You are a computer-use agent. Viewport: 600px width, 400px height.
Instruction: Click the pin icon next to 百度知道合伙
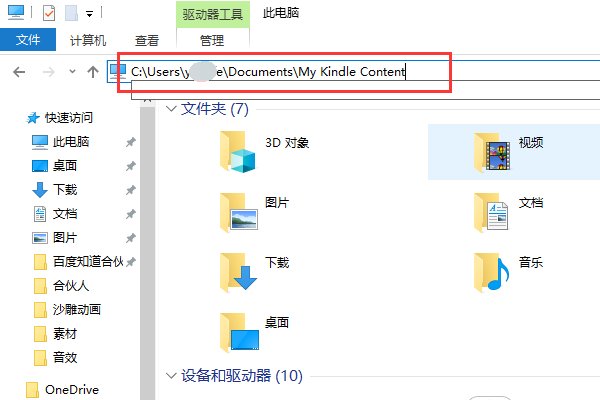pos(130,262)
